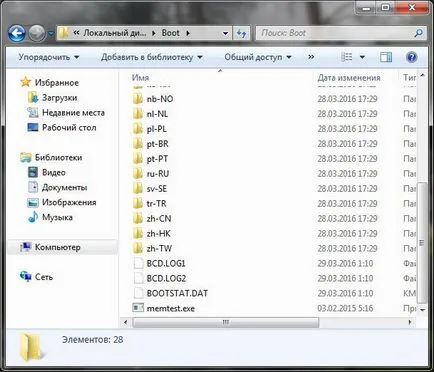Image resolution: width=434 pixels, height=372 pixels.
Task: Open the Документы library
Action: pos(57,187)
